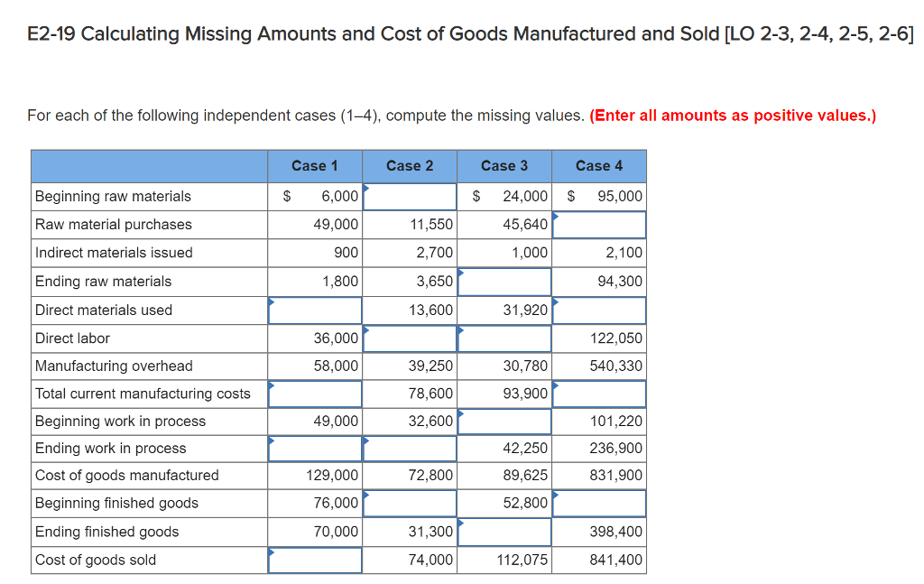Click the Raw material purchases cell in Case 4
Viewport: 924px width, 584px height.
pyautogui.click(x=599, y=224)
